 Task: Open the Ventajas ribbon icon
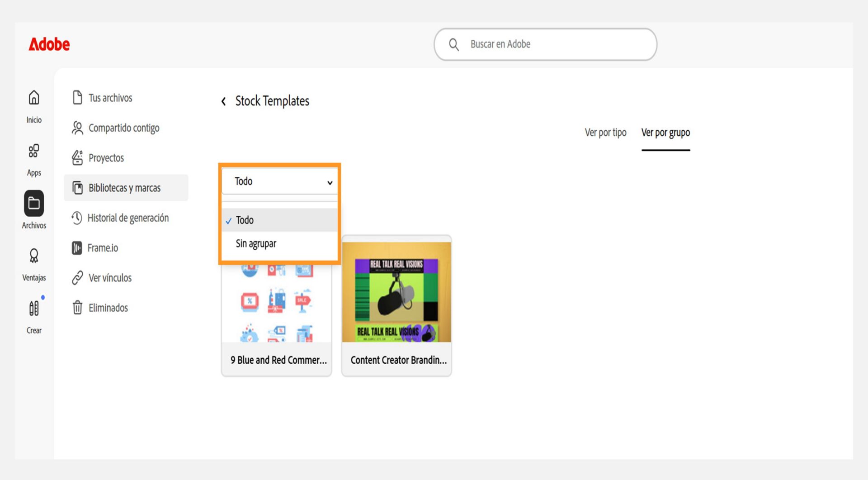[x=34, y=256]
